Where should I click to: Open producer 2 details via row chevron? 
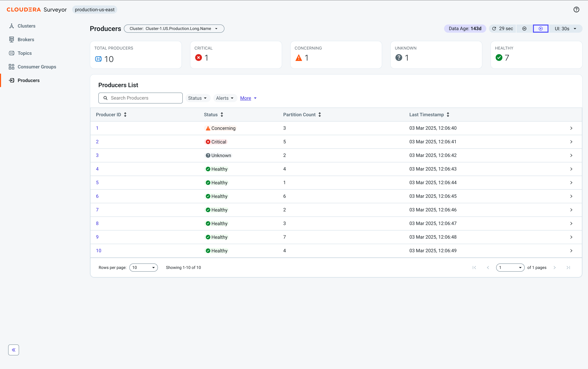571,142
